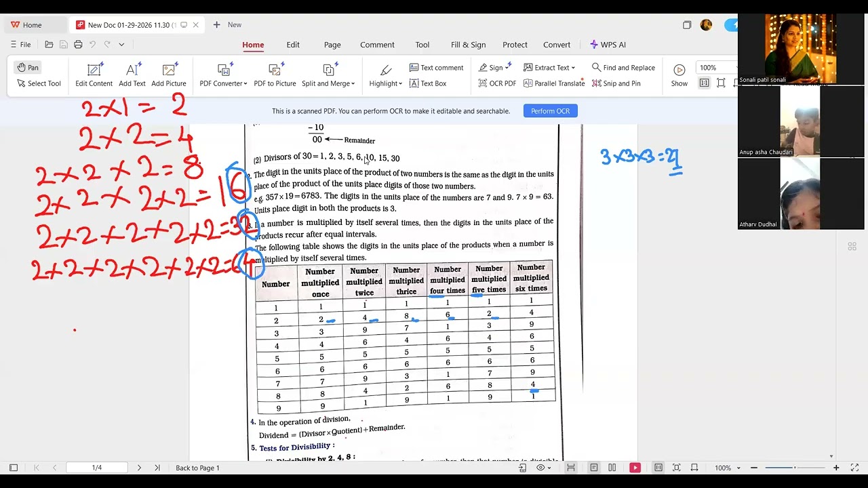
Task: Click the Print icon
Action: tap(78, 45)
